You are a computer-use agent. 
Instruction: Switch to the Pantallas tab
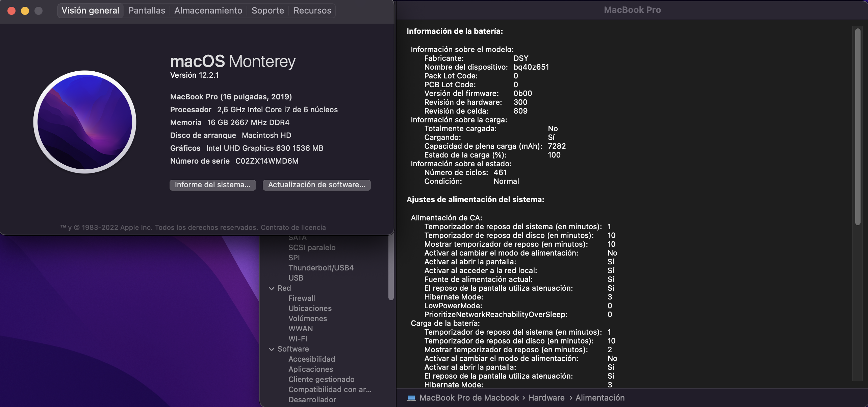click(147, 10)
